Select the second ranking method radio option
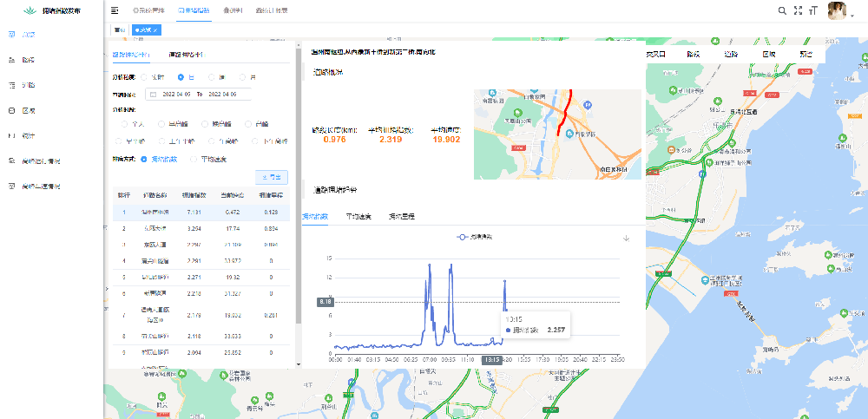868x419 pixels. coord(194,159)
